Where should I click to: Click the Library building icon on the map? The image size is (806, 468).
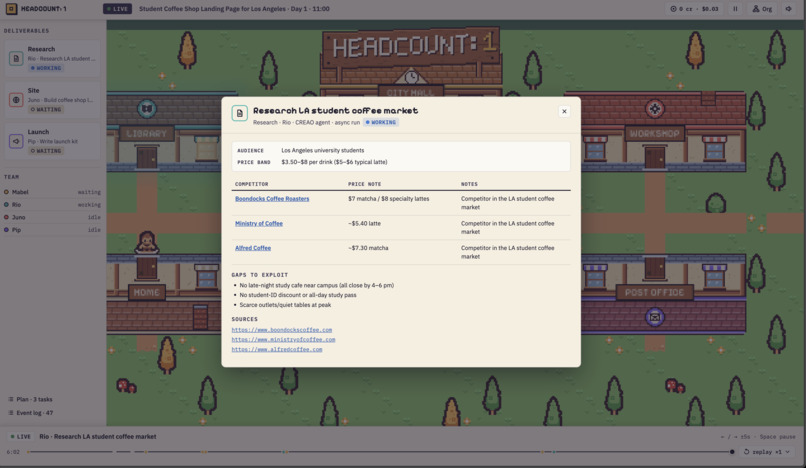click(146, 109)
